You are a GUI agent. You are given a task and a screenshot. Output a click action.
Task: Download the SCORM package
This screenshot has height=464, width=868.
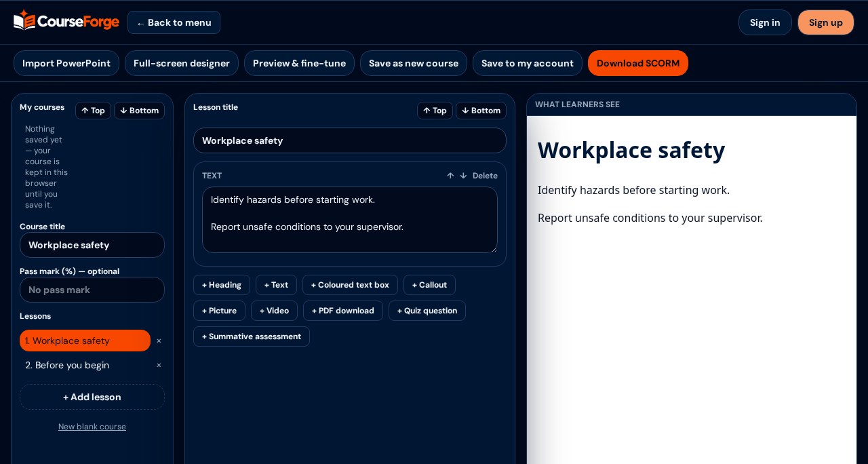point(638,63)
